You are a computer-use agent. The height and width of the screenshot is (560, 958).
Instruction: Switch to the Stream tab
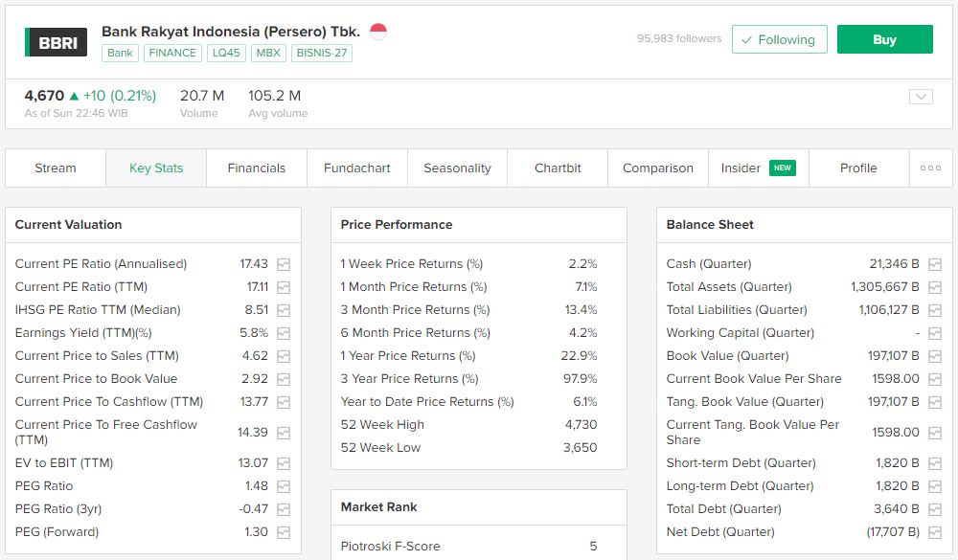click(x=56, y=168)
